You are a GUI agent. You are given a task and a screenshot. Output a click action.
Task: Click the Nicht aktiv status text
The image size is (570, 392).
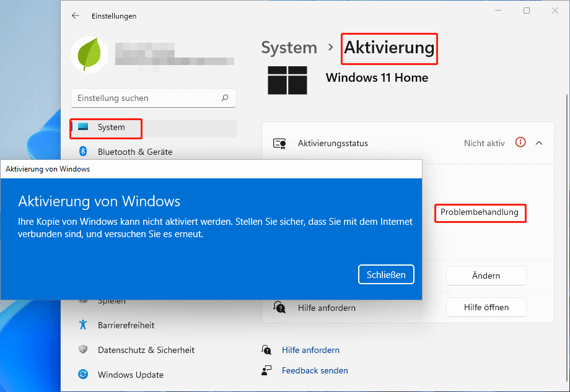[484, 143]
